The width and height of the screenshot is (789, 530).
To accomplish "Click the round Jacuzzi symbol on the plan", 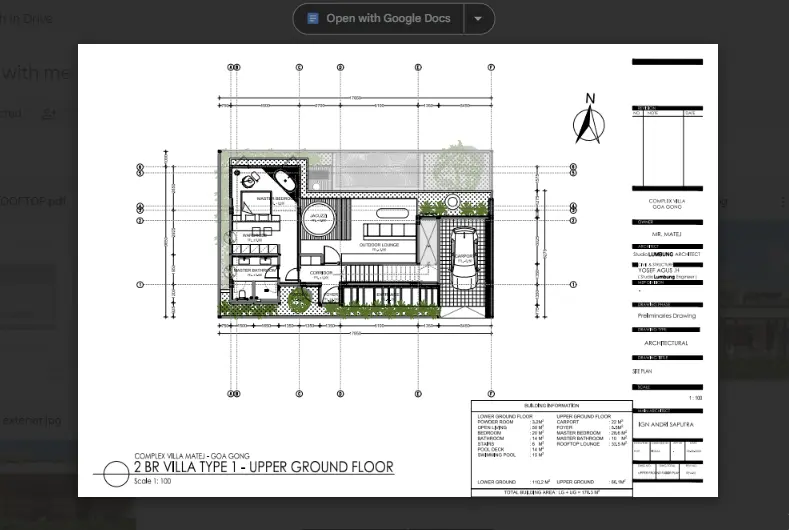I will pos(318,218).
